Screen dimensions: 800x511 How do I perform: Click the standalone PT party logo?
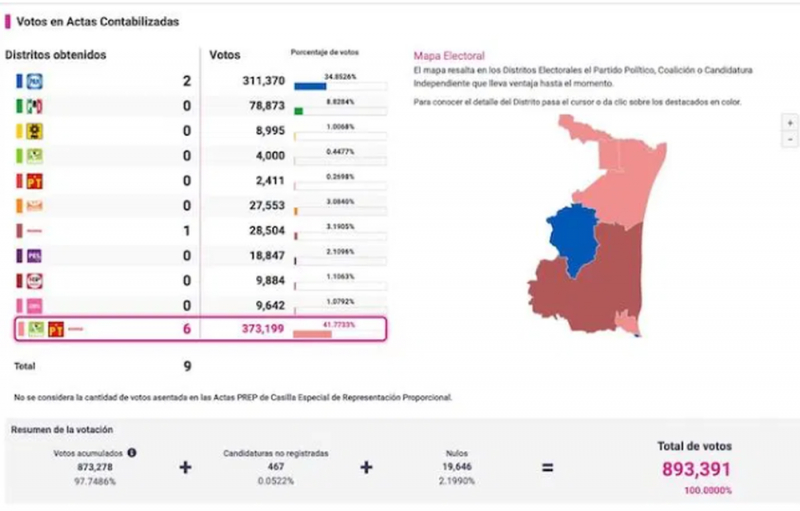pyautogui.click(x=32, y=181)
